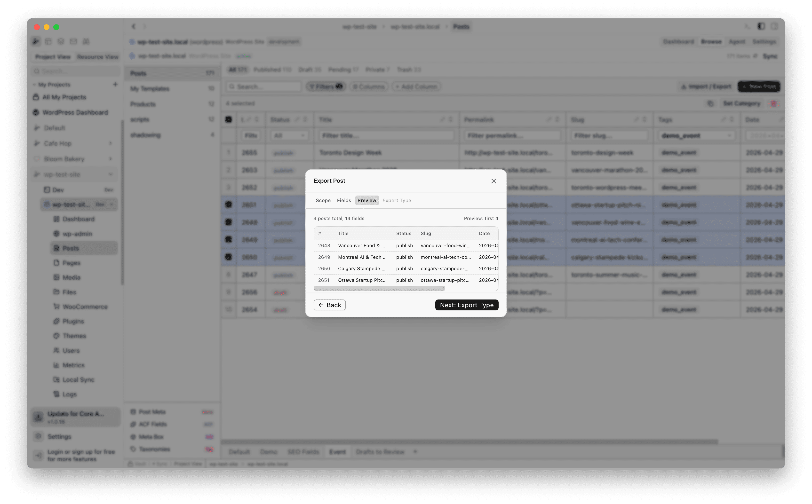The height and width of the screenshot is (504, 812).
Task: Click the preview table horizontal scrollbar
Action: click(x=379, y=288)
